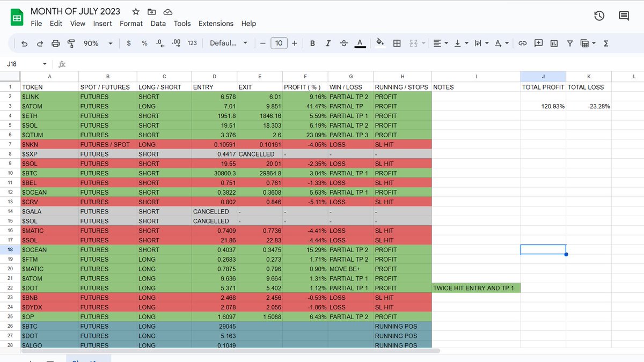This screenshot has height=362, width=644.
Task: Open horizontal align dropdown
Action: (441, 43)
